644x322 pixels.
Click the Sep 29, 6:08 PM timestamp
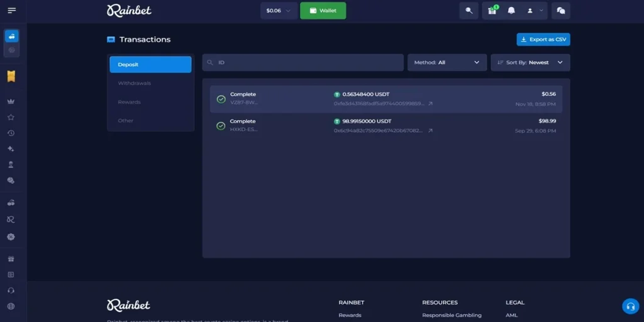coord(536,131)
